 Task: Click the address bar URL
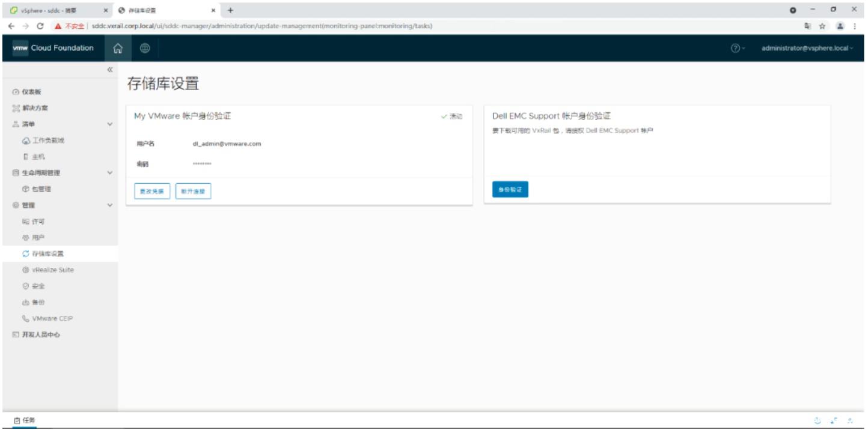pos(262,26)
